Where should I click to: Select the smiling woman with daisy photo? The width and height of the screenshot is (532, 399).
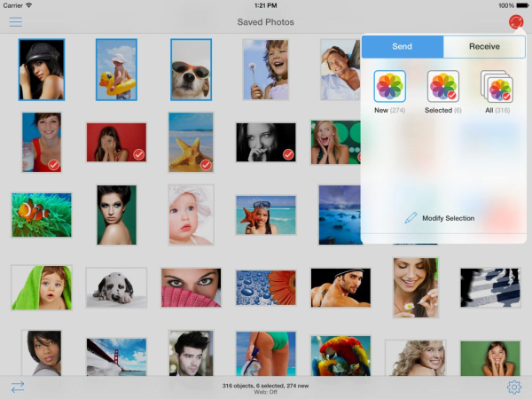click(x=415, y=287)
